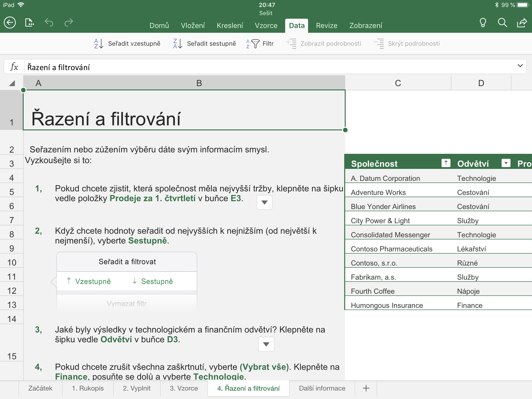Open the Společnost column sort button
The image size is (532, 399).
click(x=446, y=163)
